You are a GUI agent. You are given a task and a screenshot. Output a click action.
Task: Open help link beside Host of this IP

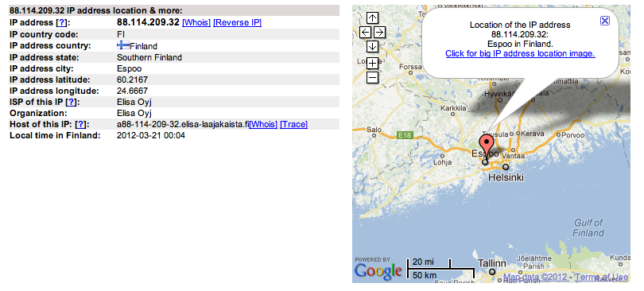pyautogui.click(x=81, y=124)
